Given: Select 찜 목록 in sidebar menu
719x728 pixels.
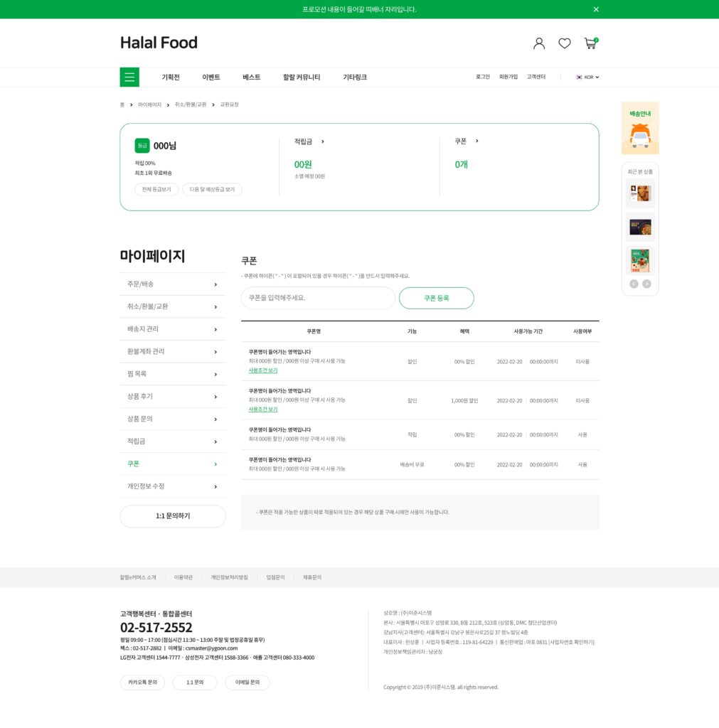Looking at the screenshot, I should [173, 374].
